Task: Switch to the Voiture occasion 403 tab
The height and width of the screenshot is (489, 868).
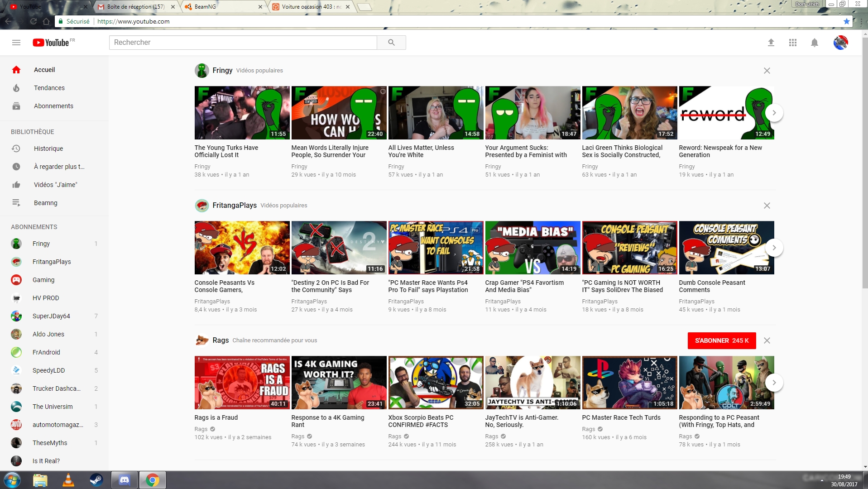Action: (x=312, y=7)
